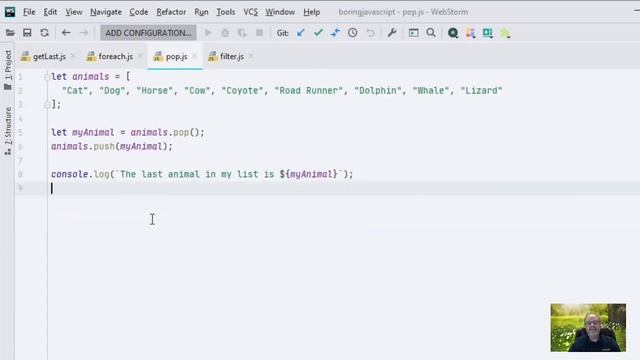Screen dimensions: 640x360
Task: Click the Git rollback undo icon
Action: [x=370, y=33]
